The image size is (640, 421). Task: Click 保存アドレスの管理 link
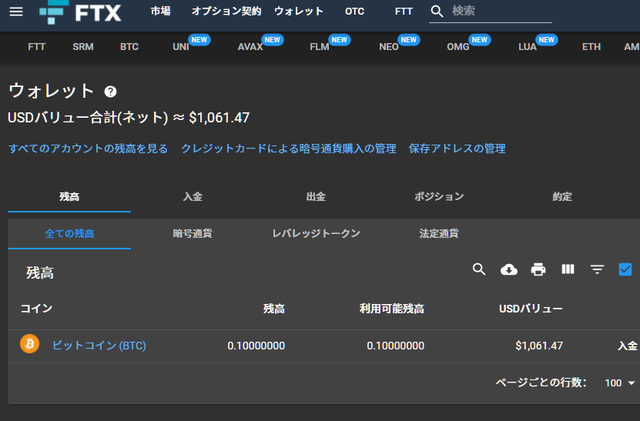(x=457, y=149)
